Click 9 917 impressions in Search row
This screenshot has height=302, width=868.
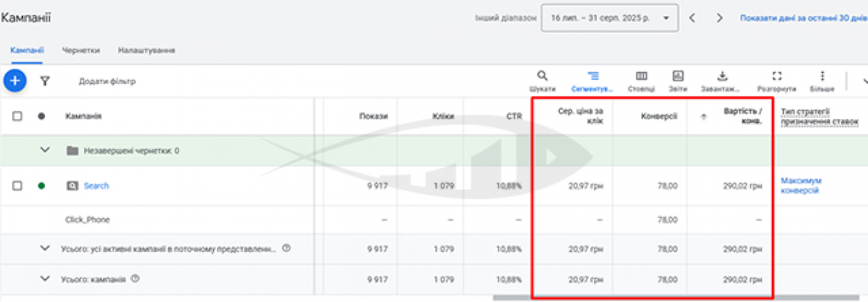point(377,186)
